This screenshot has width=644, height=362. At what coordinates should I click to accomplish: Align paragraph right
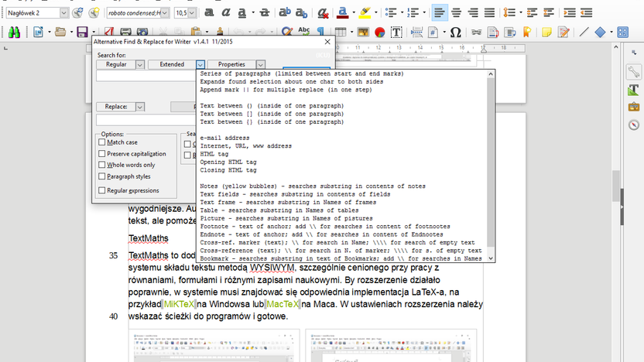click(x=473, y=12)
